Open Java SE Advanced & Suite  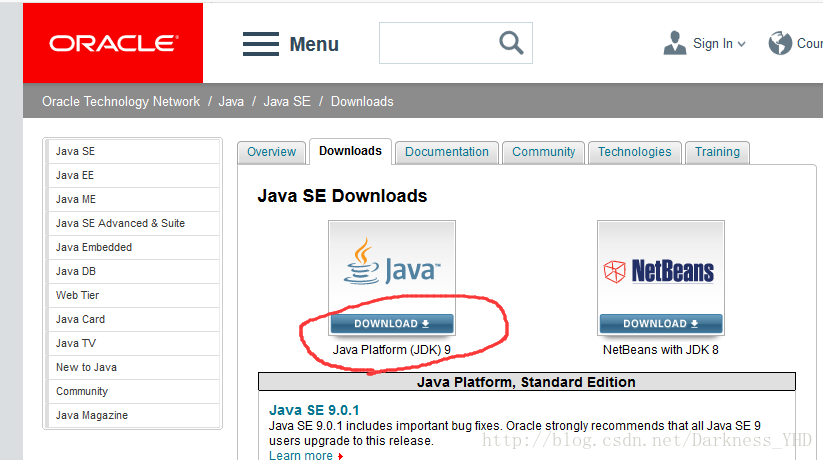(x=133, y=223)
